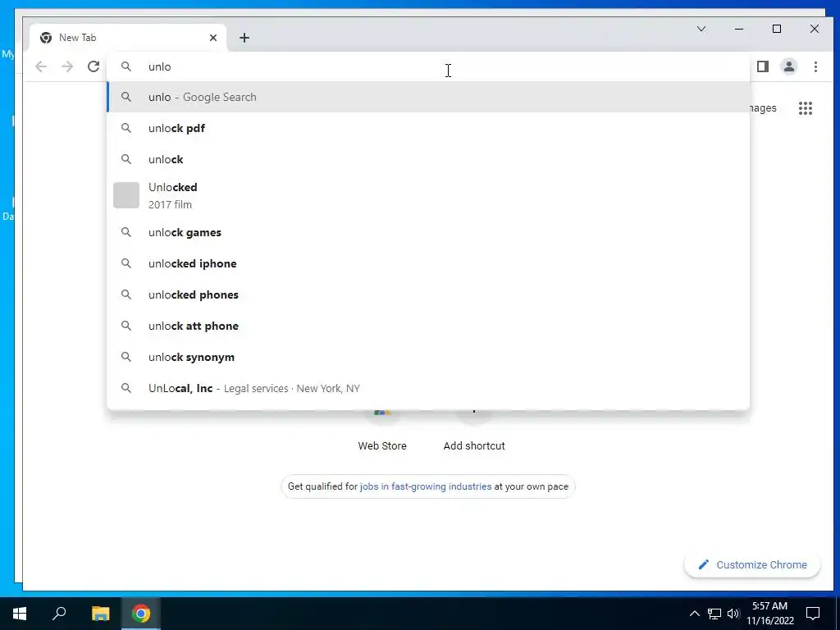Open the volume speaker tray icon

(x=733, y=614)
